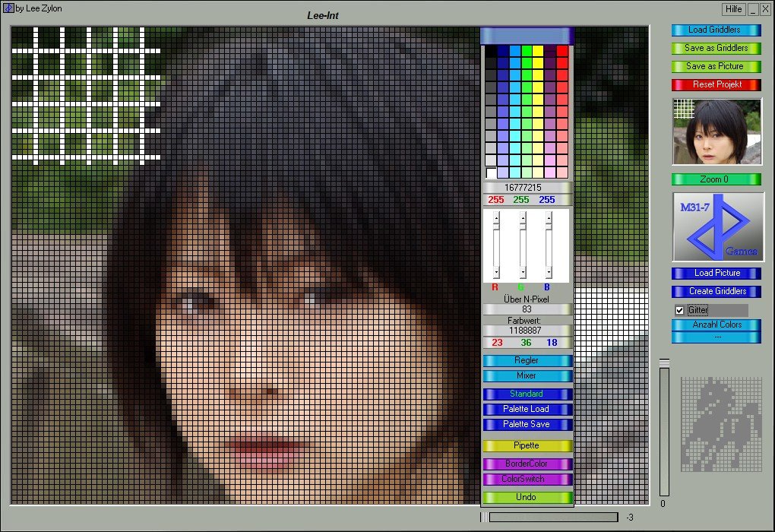Switch to the Regler panel
The image size is (775, 532).
[x=527, y=361]
